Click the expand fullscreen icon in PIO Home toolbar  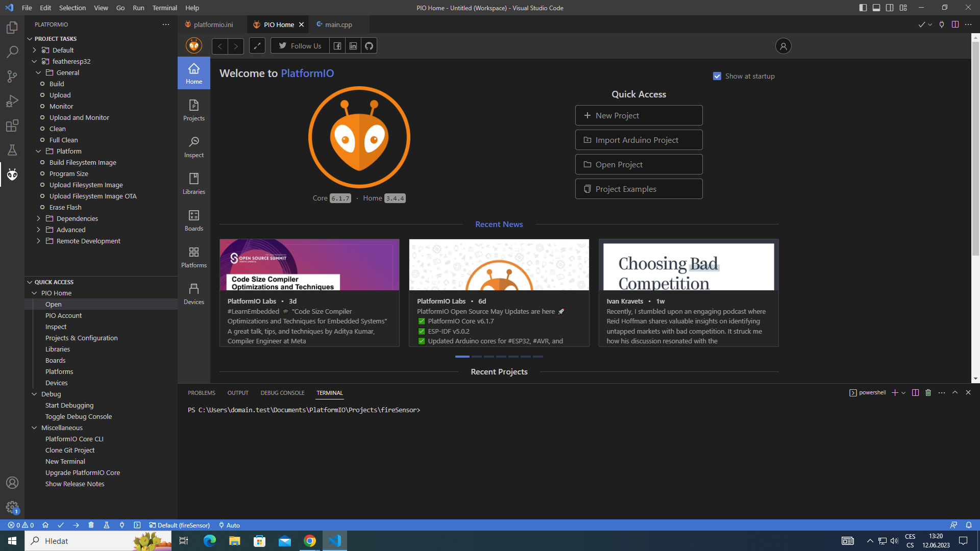click(257, 46)
